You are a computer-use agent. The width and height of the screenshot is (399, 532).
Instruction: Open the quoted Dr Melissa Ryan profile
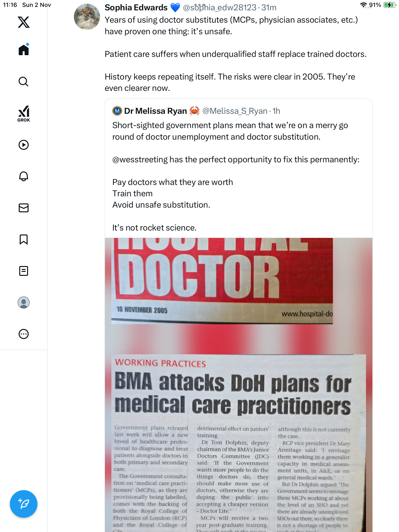pyautogui.click(x=155, y=111)
